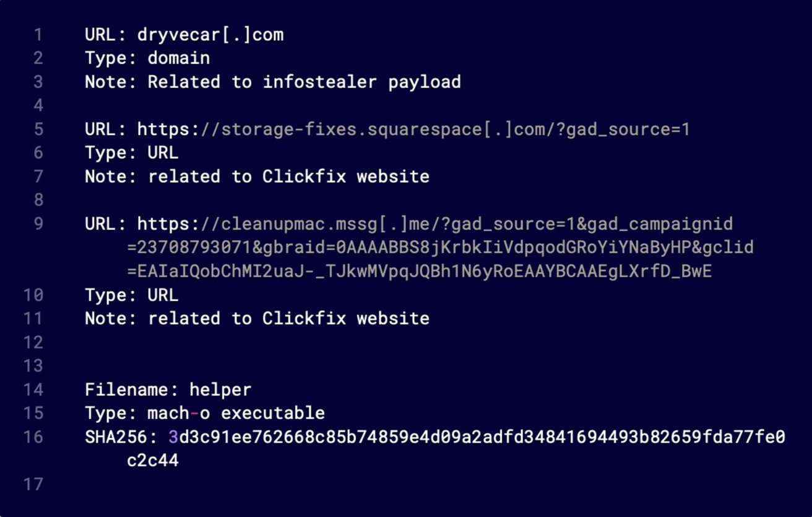Click the "Related to infostealer payload" note
This screenshot has height=517, width=812.
(304, 82)
